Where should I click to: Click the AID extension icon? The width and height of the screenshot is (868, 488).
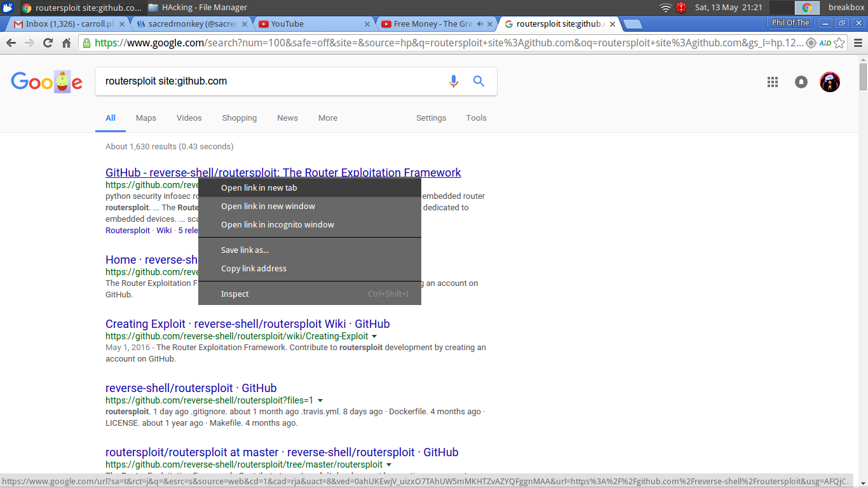pyautogui.click(x=825, y=43)
